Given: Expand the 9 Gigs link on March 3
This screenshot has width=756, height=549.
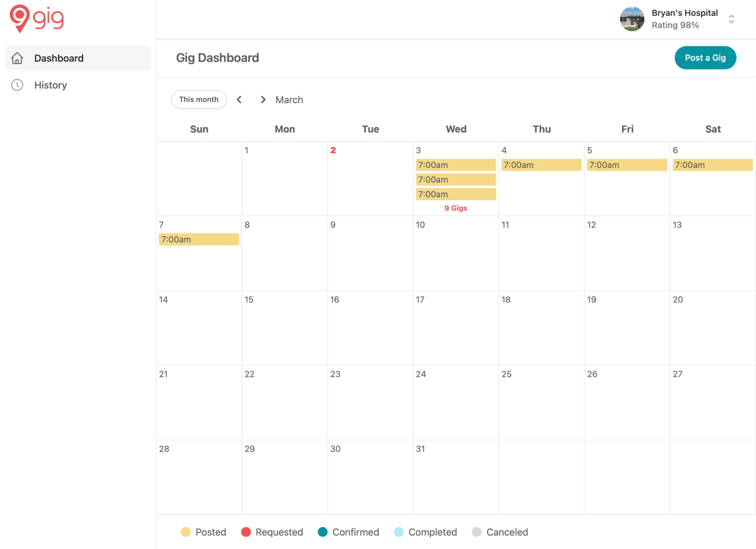Looking at the screenshot, I should [x=455, y=208].
